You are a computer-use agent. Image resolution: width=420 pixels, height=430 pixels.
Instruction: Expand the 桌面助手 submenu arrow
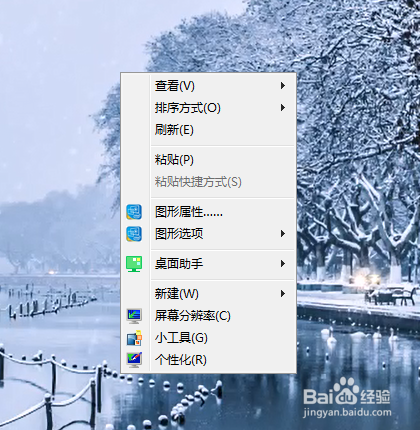283,264
